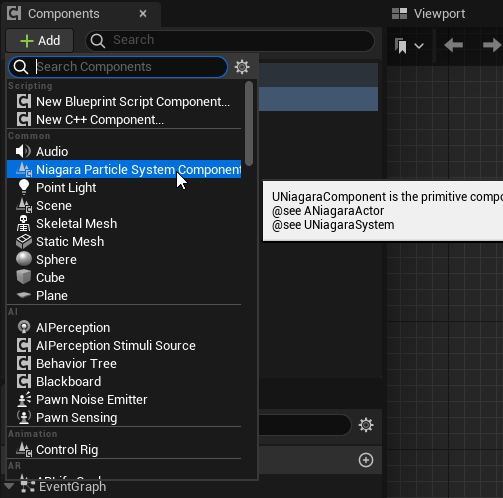
Task: Add a Cube component
Action: 124,278
